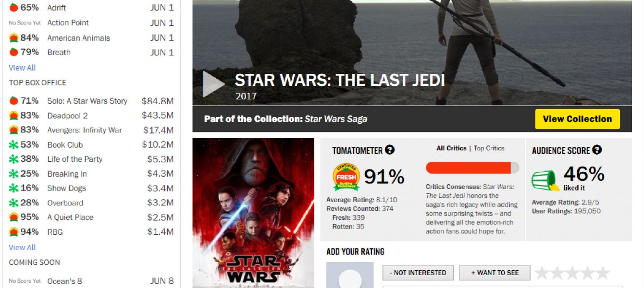The image size is (644, 288).
Task: Click the Last Jedi movie poster thumbnail
Action: pyautogui.click(x=253, y=213)
